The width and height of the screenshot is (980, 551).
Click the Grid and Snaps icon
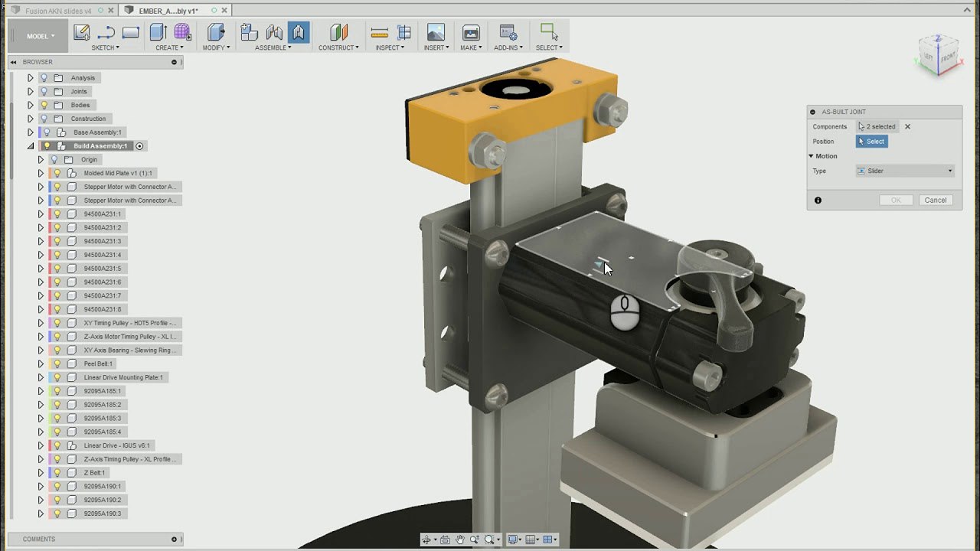(x=530, y=540)
